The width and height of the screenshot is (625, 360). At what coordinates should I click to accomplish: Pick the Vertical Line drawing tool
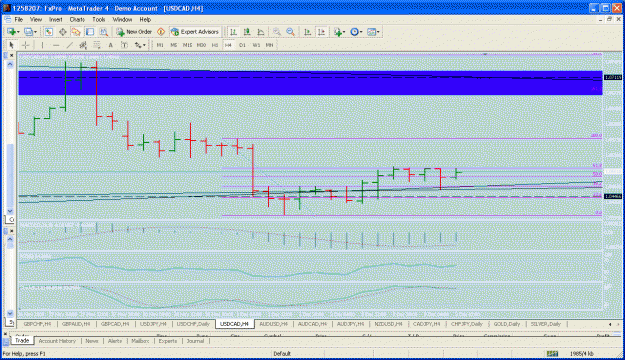42,45
